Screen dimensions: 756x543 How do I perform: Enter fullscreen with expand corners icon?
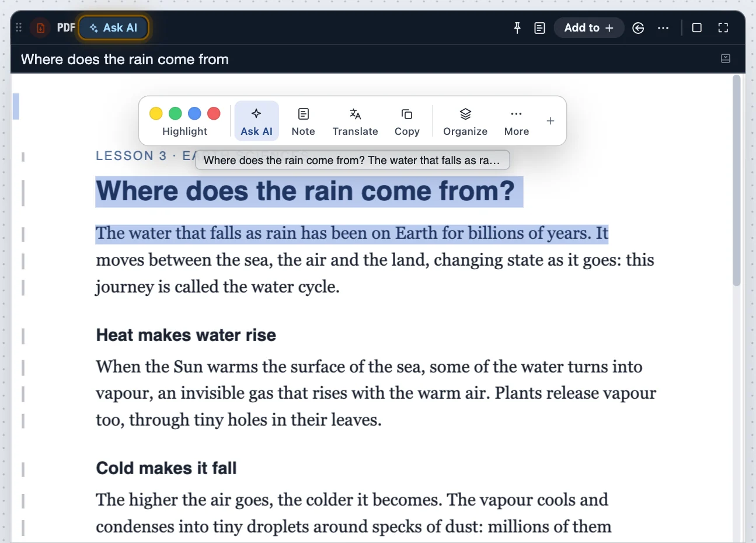(723, 27)
